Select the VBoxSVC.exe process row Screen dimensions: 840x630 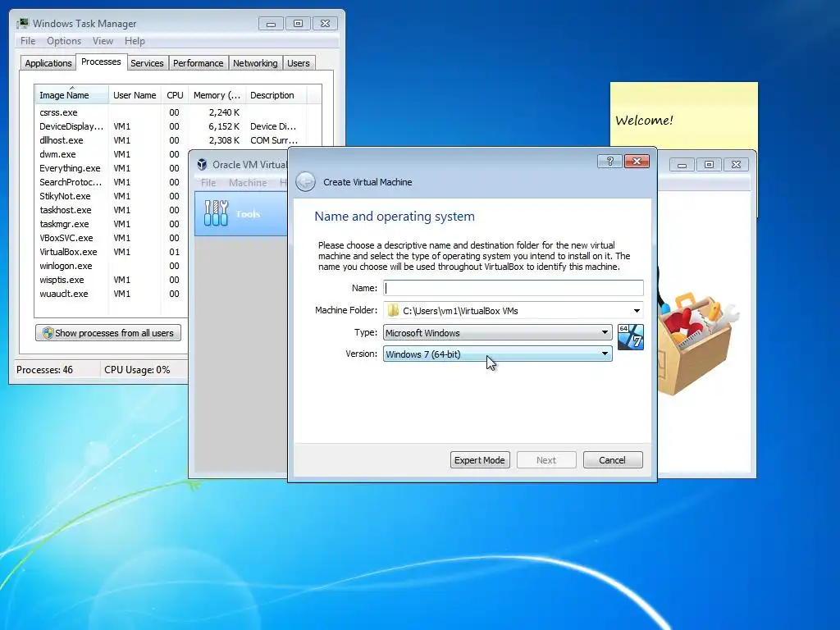[x=112, y=238]
